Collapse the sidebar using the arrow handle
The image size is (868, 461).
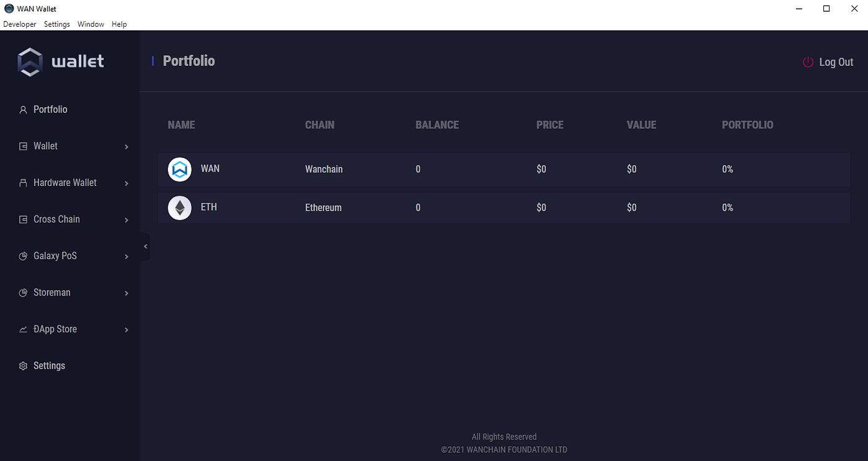click(x=145, y=247)
